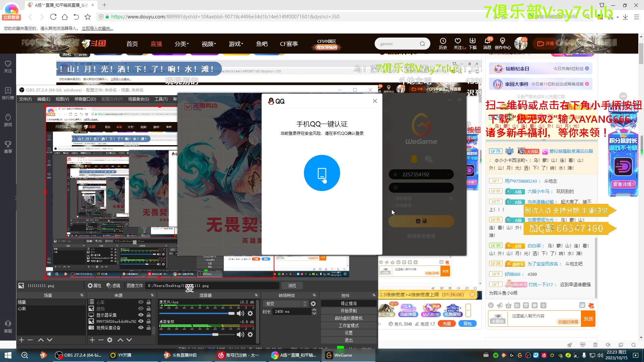Click 停止推流 in OBS controls
The height and width of the screenshot is (362, 644).
point(348,303)
